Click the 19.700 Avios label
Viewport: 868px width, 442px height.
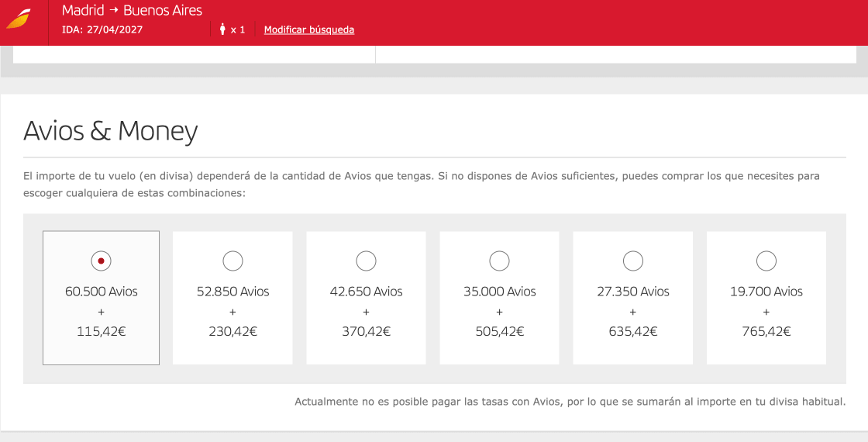766,292
